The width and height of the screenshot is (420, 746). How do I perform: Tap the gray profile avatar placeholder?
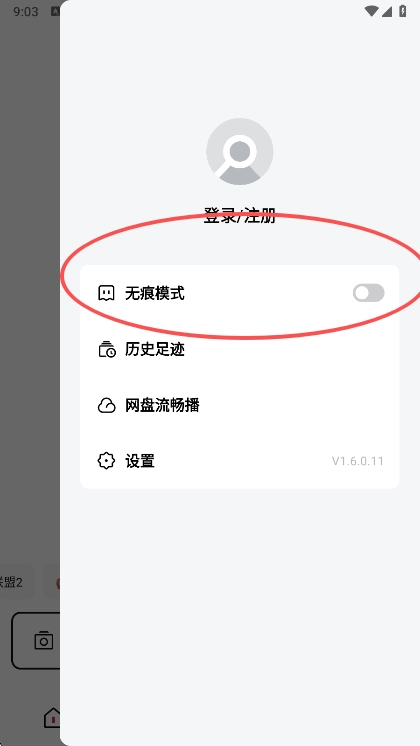coord(240,151)
